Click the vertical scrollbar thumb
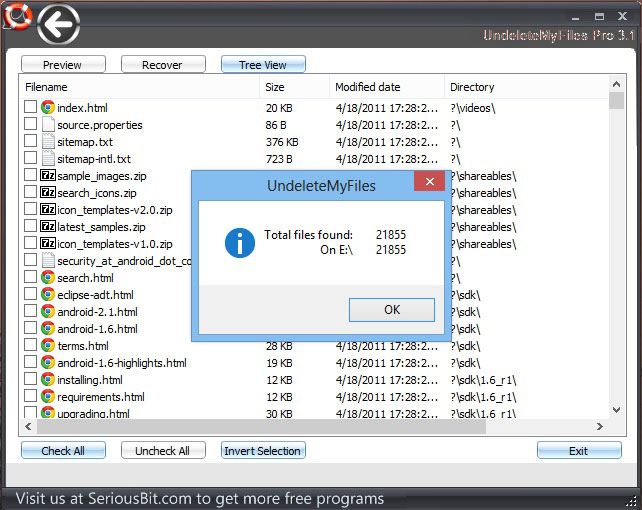642x510 pixels. pos(617,101)
